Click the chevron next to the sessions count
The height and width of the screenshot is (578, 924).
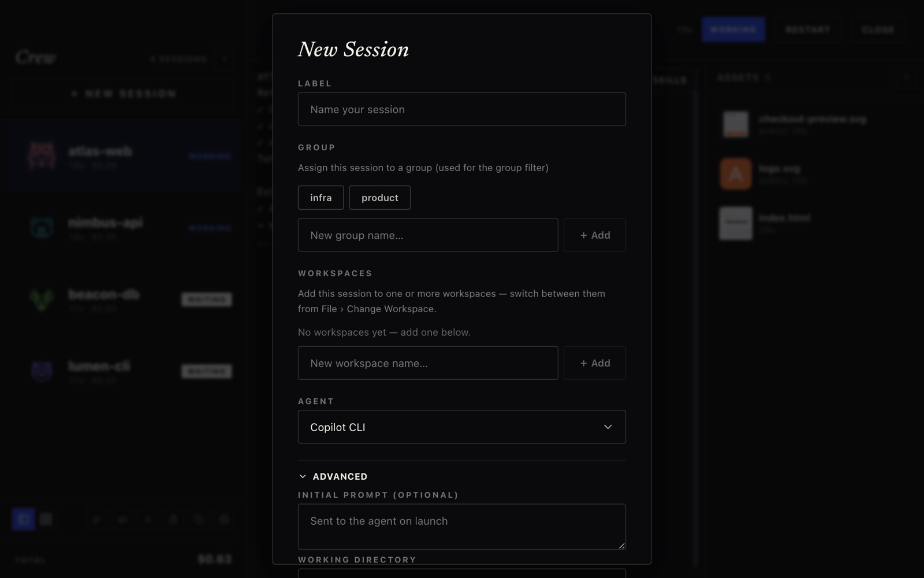[x=225, y=59]
